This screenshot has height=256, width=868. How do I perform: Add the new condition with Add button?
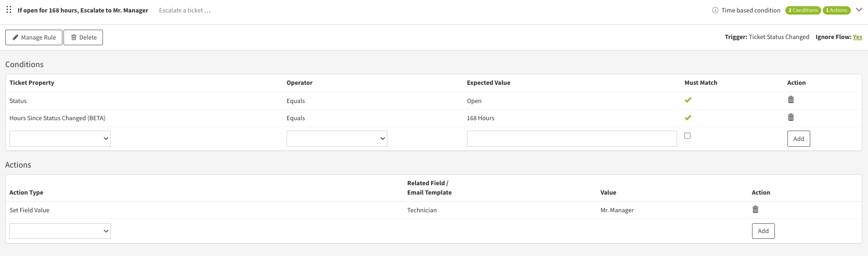pyautogui.click(x=798, y=139)
